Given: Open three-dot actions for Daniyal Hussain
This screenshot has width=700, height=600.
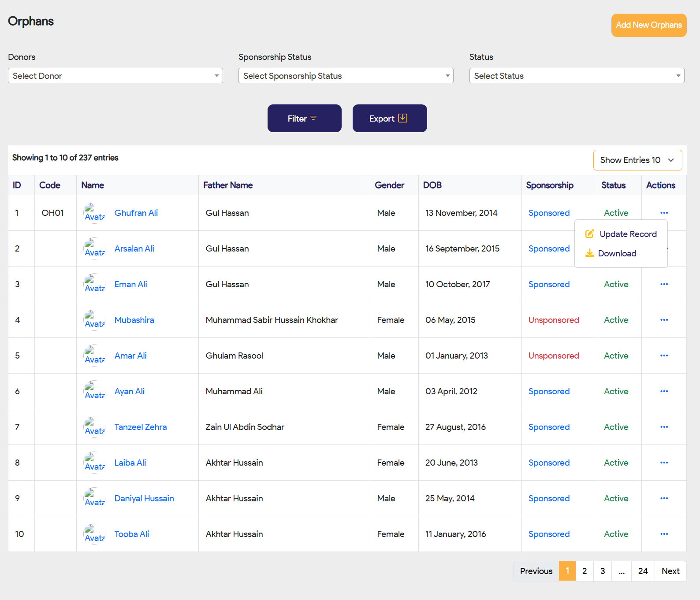Looking at the screenshot, I should click(x=664, y=498).
